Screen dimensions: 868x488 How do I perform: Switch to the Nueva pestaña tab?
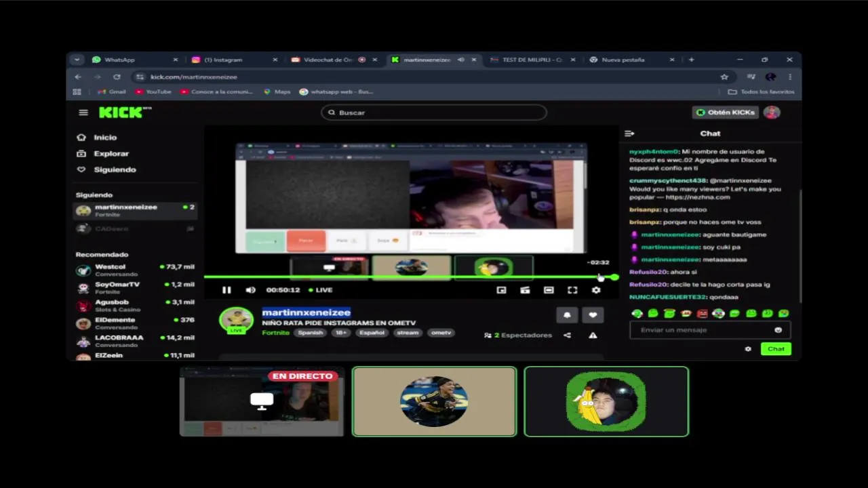click(x=632, y=60)
